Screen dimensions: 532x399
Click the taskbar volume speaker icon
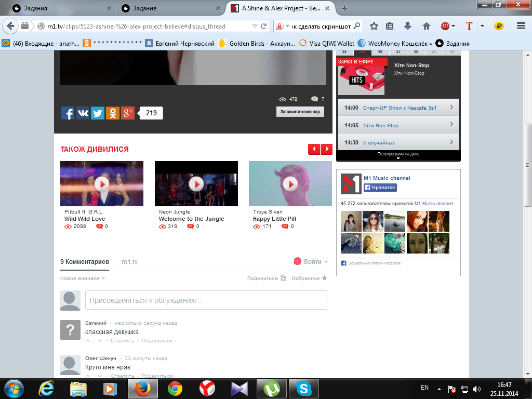pyautogui.click(x=477, y=389)
